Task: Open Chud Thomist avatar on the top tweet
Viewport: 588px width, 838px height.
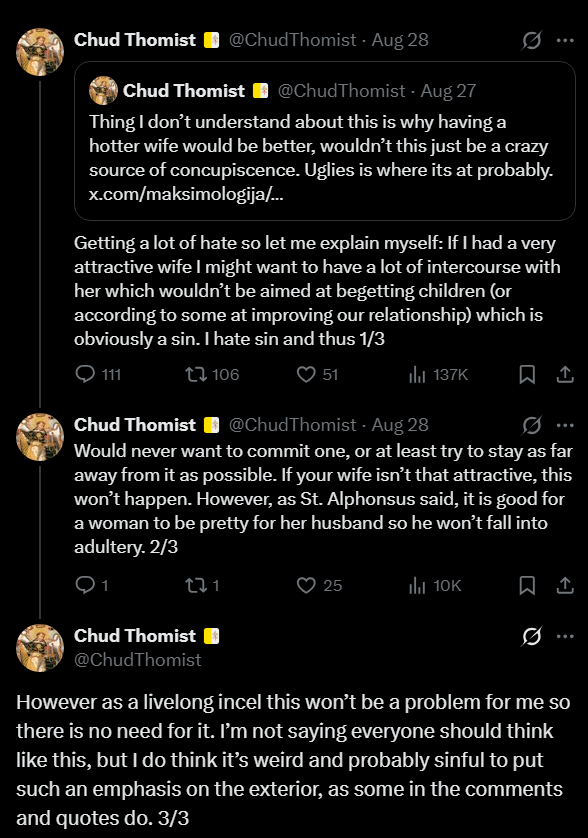Action: pyautogui.click(x=40, y=52)
